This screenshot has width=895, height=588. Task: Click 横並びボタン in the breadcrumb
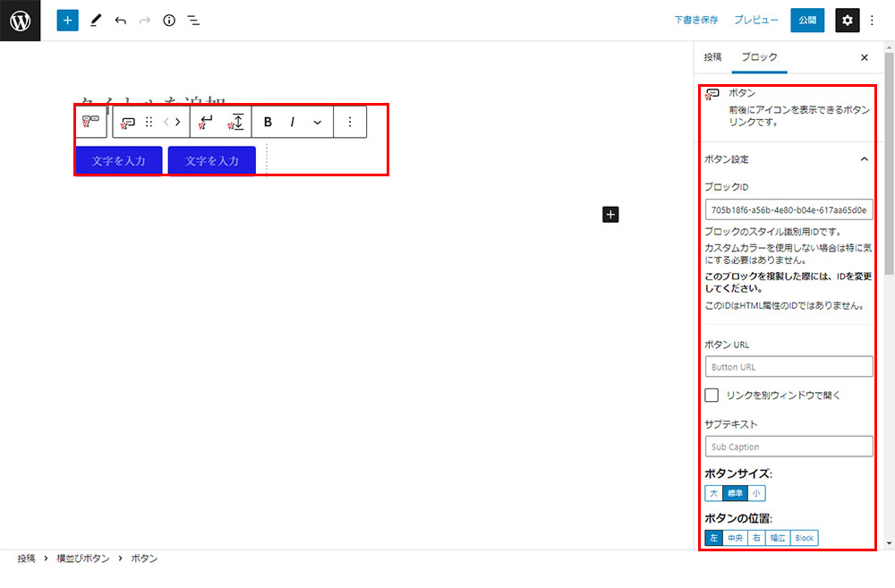click(83, 558)
